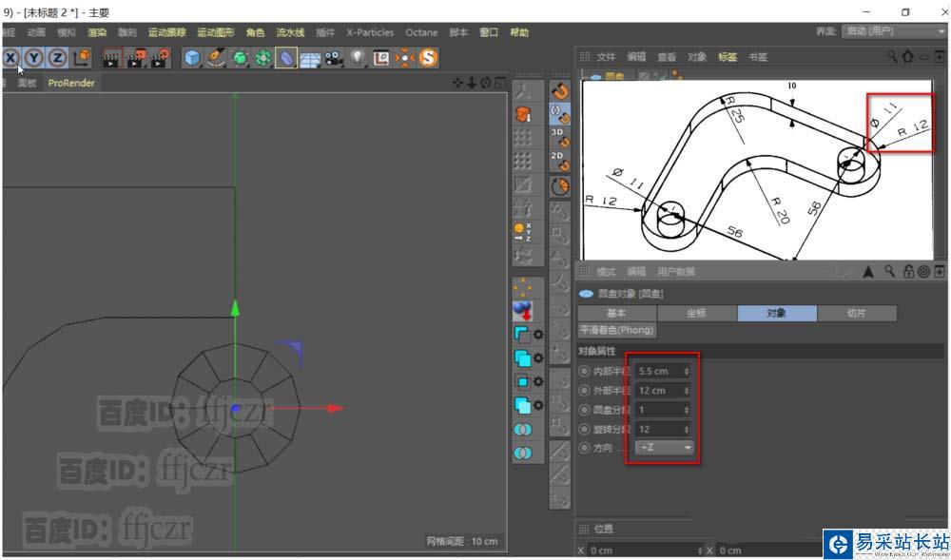This screenshot has width=951, height=560.
Task: Open the X-Particles menu
Action: pos(369,32)
